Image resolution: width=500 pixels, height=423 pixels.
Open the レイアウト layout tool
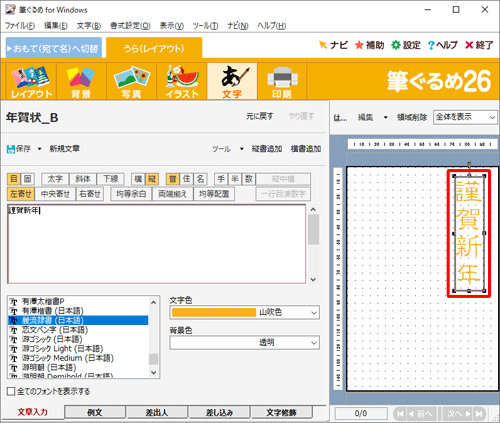(x=31, y=81)
